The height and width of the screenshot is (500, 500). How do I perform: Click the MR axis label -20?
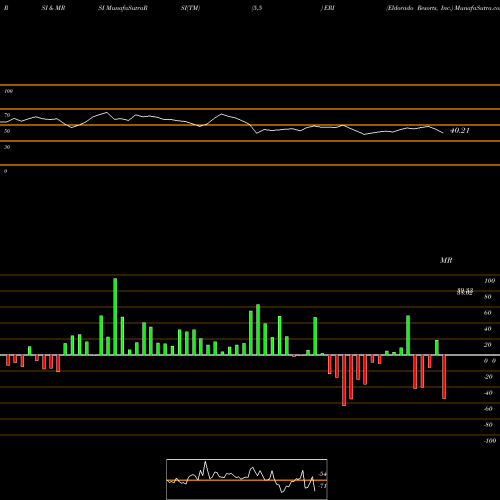click(488, 377)
